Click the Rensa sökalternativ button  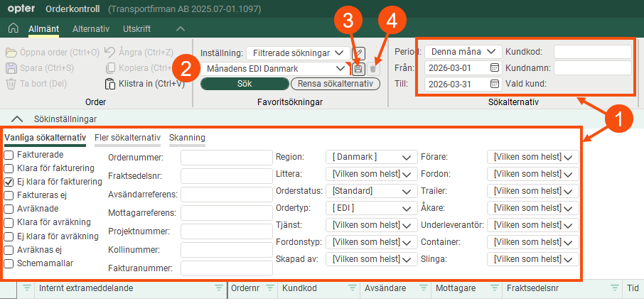pyautogui.click(x=336, y=84)
